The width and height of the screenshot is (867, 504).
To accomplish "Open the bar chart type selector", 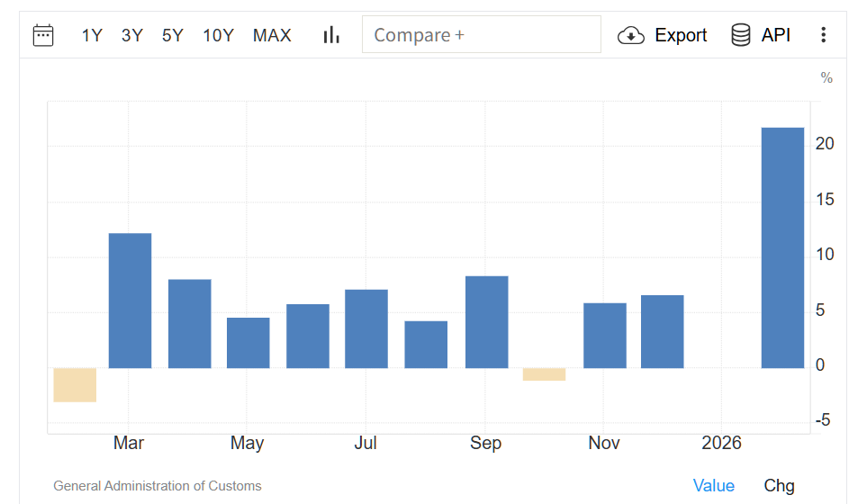I will [331, 35].
